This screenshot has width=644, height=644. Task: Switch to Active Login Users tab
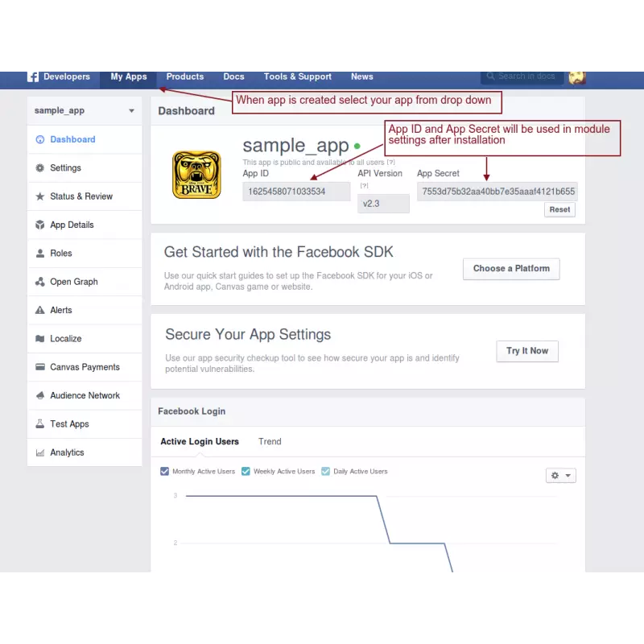click(200, 441)
